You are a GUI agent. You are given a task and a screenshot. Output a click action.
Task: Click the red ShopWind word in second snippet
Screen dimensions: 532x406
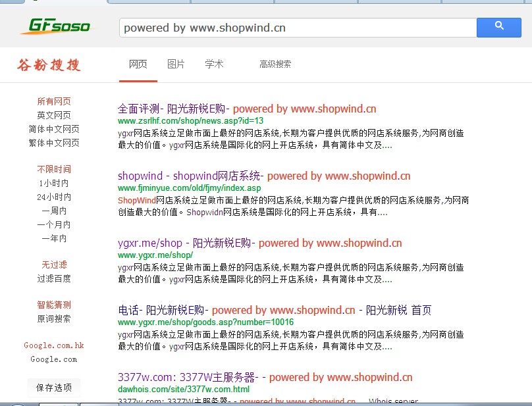[137, 200]
